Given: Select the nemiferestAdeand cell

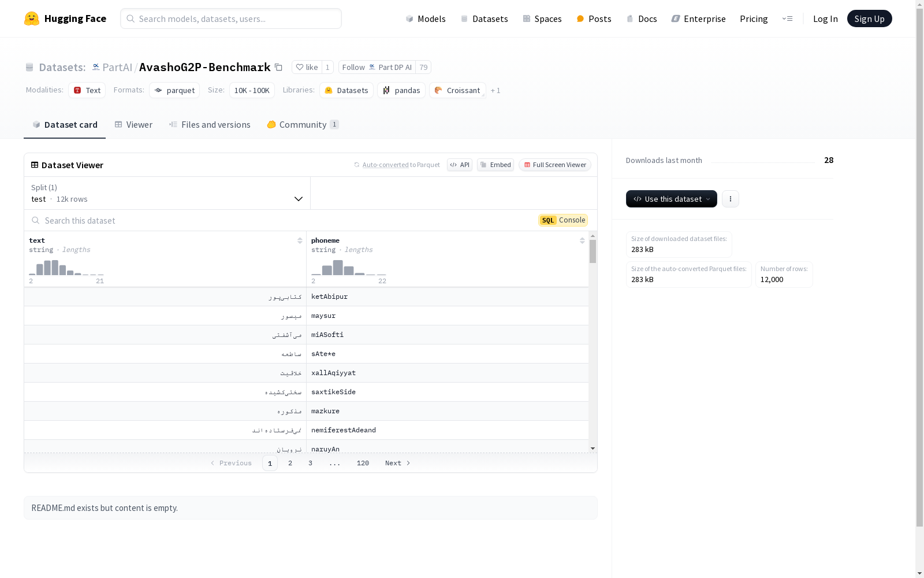Looking at the screenshot, I should 448,430.
